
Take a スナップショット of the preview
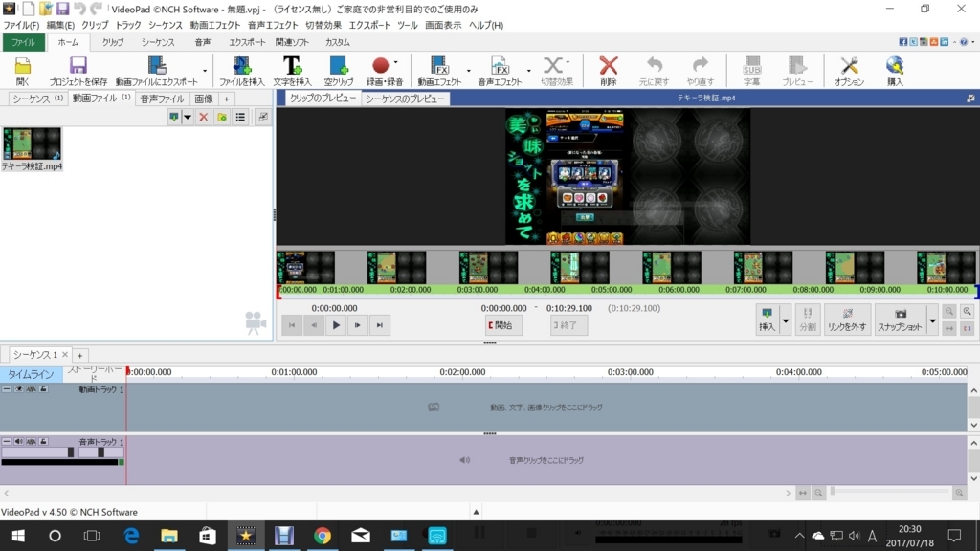tap(900, 320)
